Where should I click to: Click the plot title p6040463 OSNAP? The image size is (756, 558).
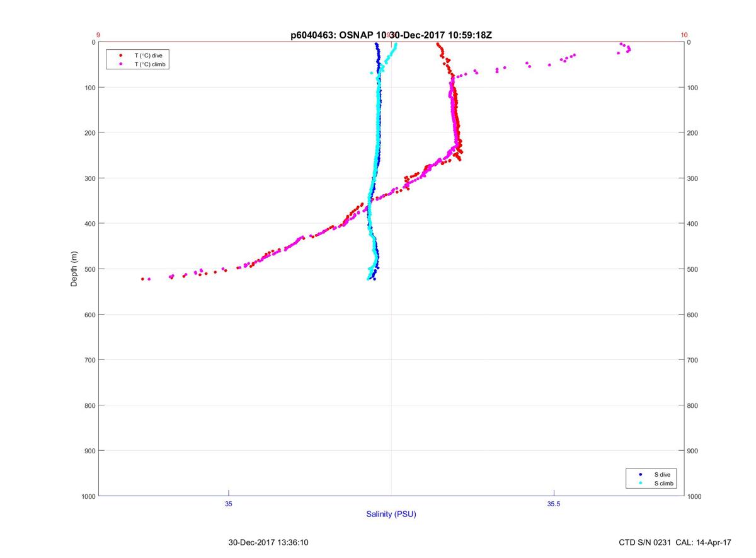[x=391, y=35]
